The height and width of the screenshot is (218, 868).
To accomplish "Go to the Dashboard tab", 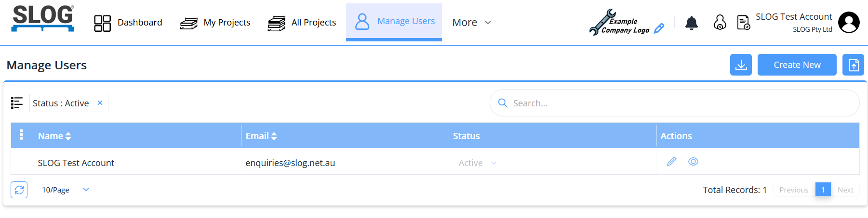I will (x=128, y=23).
